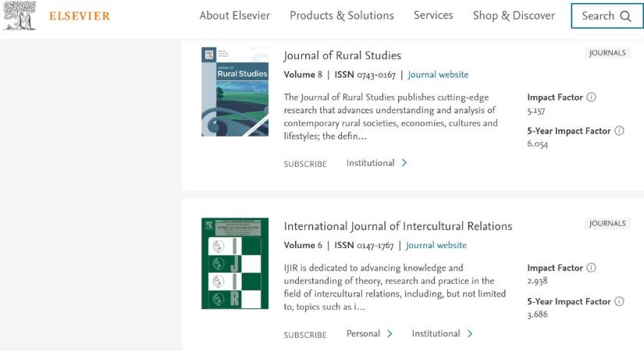Click Volume 8 text
Image resolution: width=644 pixels, height=351 pixels.
click(303, 75)
